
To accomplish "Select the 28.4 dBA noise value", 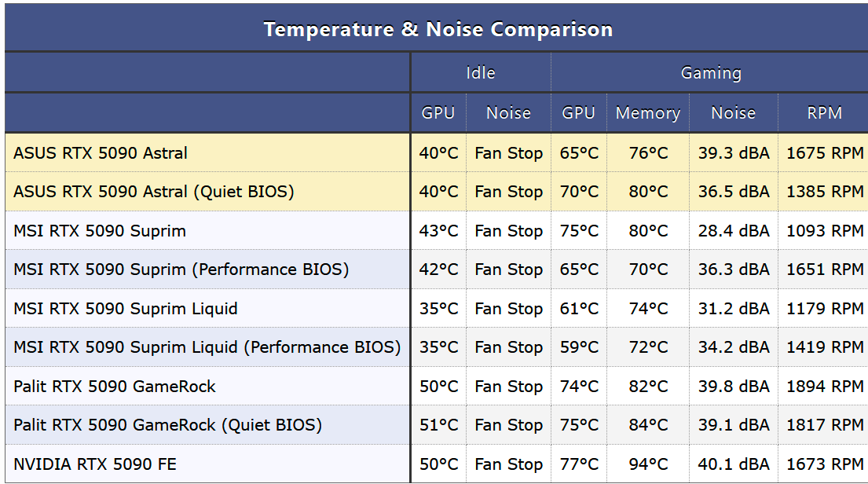I will 734,231.
